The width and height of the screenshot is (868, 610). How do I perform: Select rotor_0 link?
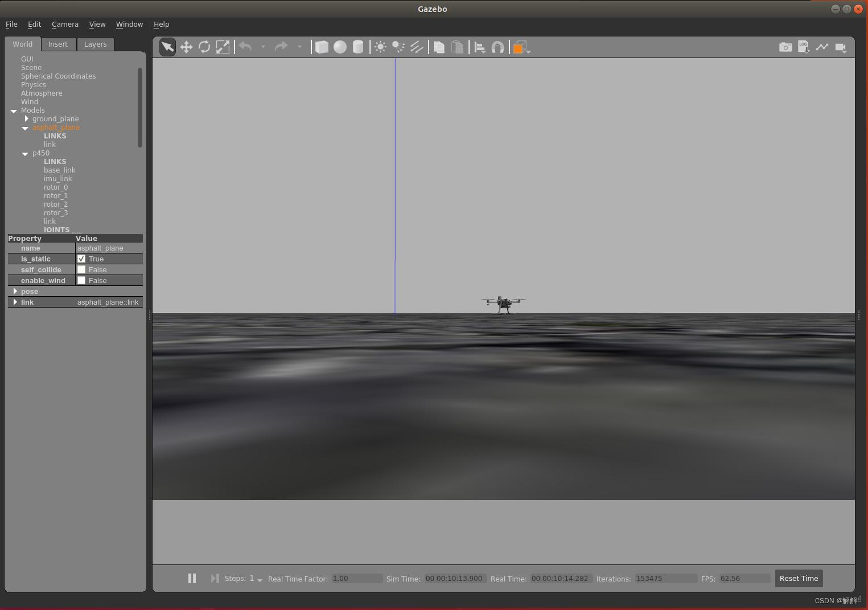56,187
